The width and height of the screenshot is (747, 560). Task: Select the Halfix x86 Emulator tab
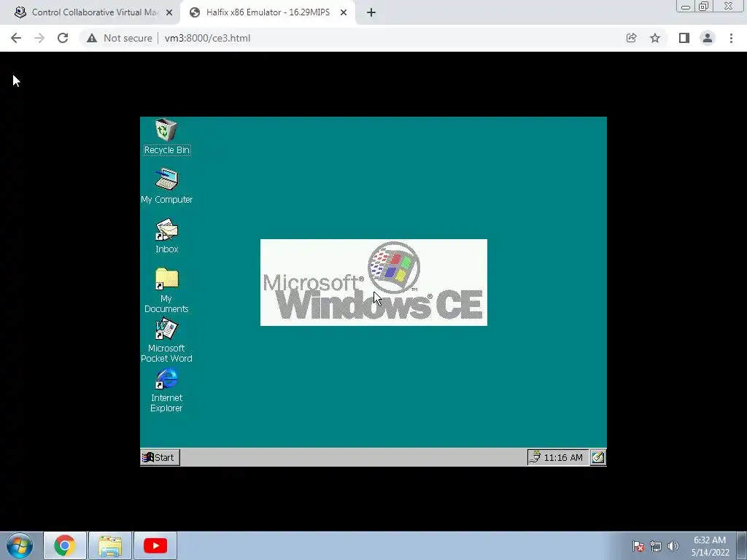[267, 12]
